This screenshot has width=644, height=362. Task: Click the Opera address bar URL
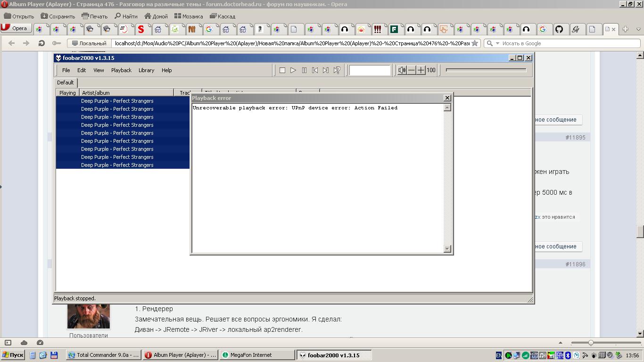click(x=292, y=43)
